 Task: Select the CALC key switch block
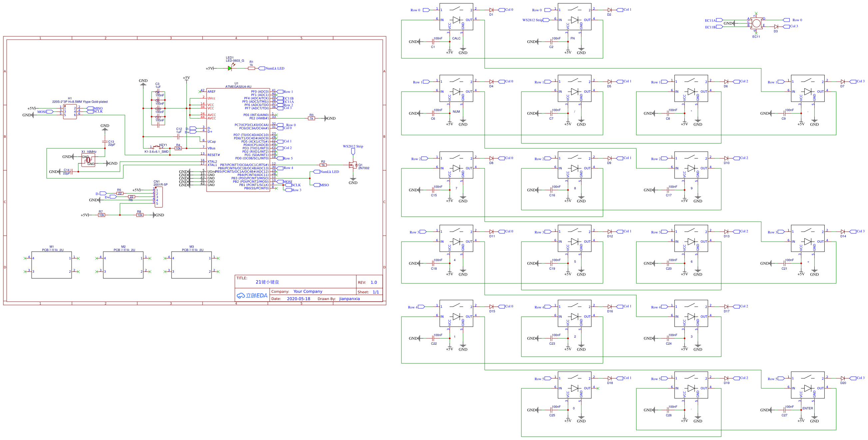(x=456, y=17)
